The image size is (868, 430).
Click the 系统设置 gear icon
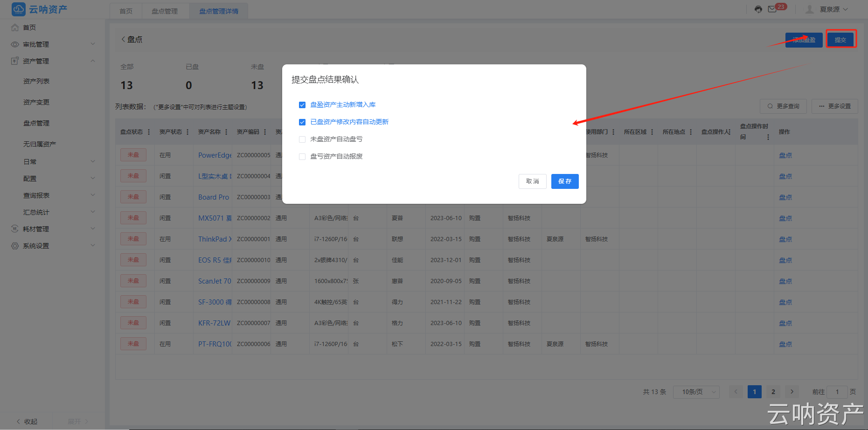tap(15, 246)
